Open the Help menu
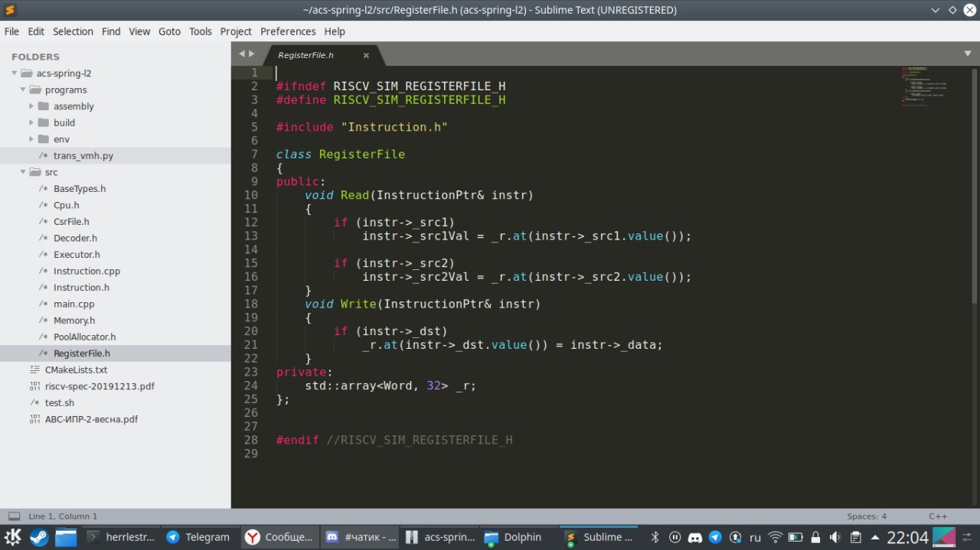The width and height of the screenshot is (980, 550). pos(335,31)
